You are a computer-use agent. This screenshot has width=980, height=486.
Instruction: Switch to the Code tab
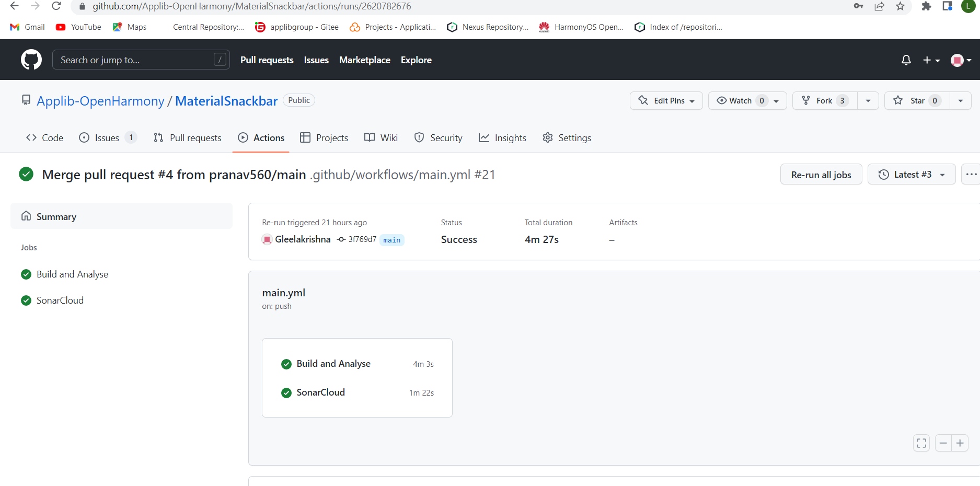pyautogui.click(x=45, y=138)
